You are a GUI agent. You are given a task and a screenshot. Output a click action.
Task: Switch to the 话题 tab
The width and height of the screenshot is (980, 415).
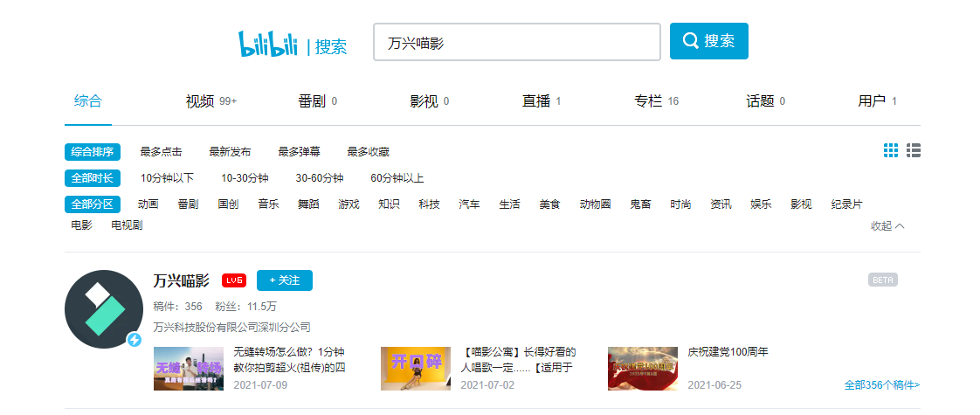766,101
